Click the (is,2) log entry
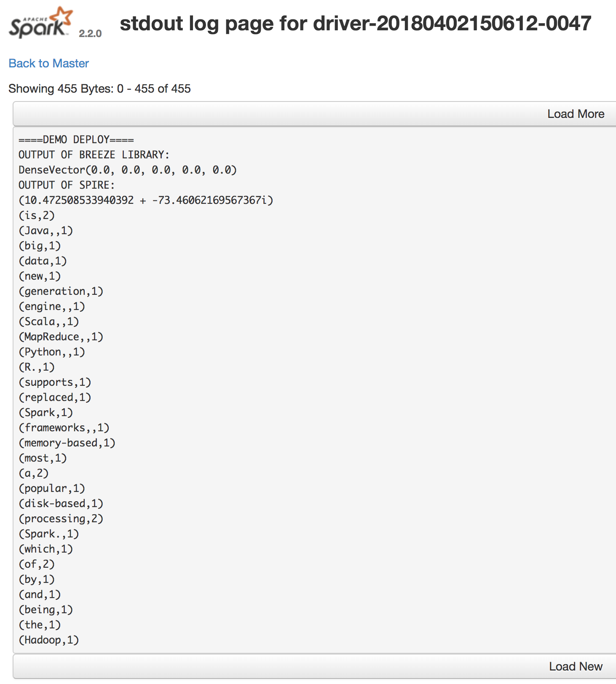 37,215
